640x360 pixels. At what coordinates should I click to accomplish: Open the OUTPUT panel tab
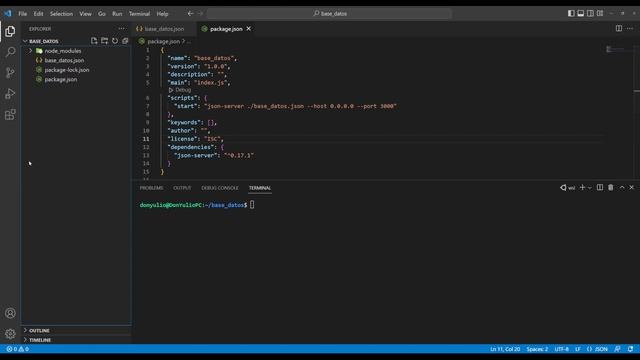(182, 188)
